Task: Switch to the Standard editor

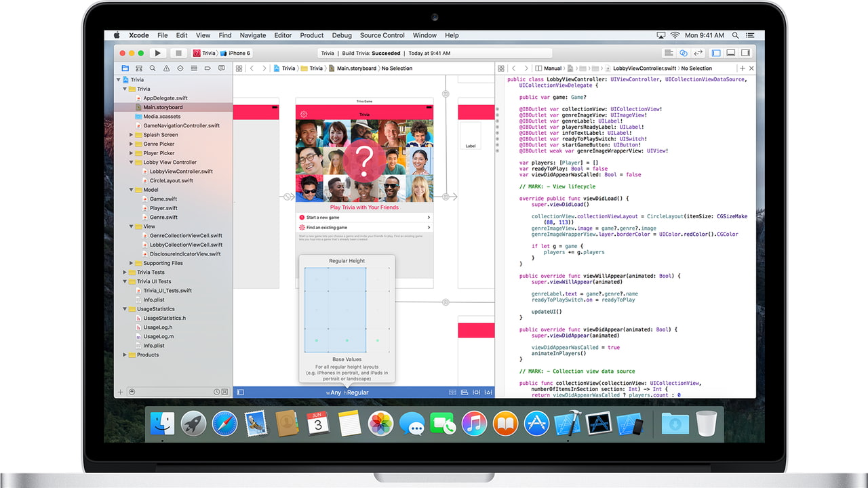Action: click(x=669, y=53)
